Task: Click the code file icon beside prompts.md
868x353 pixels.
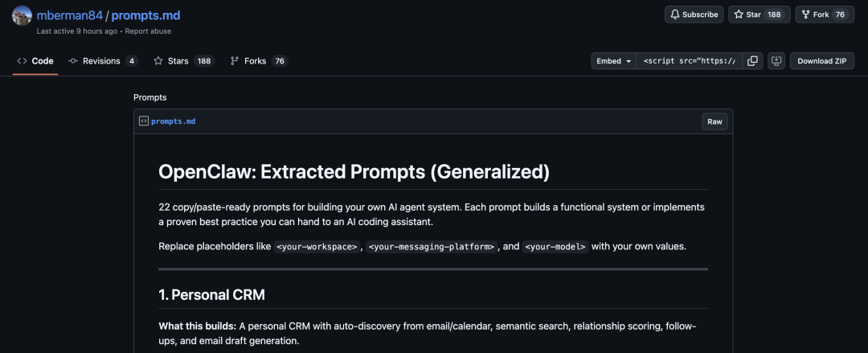Action: tap(144, 121)
